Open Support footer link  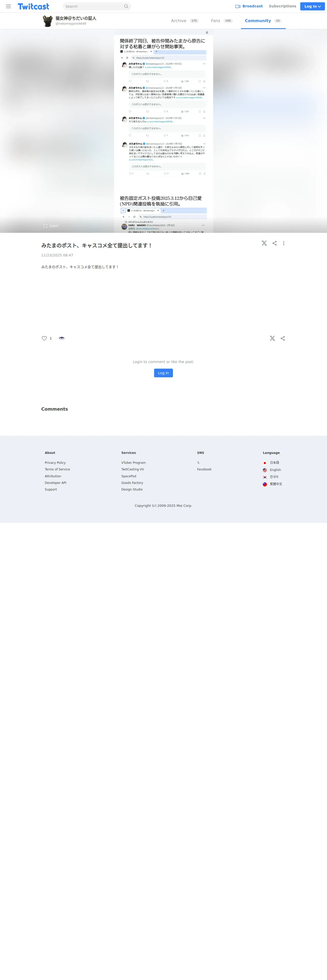click(x=51, y=490)
